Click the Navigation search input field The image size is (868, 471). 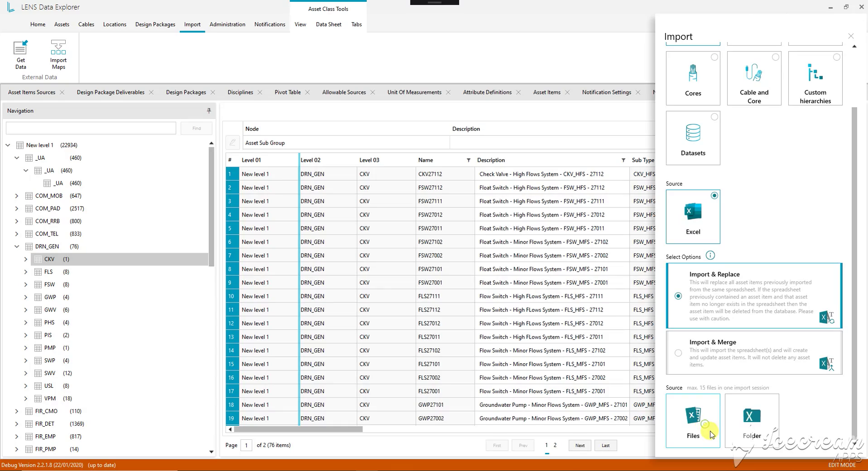coord(91,128)
